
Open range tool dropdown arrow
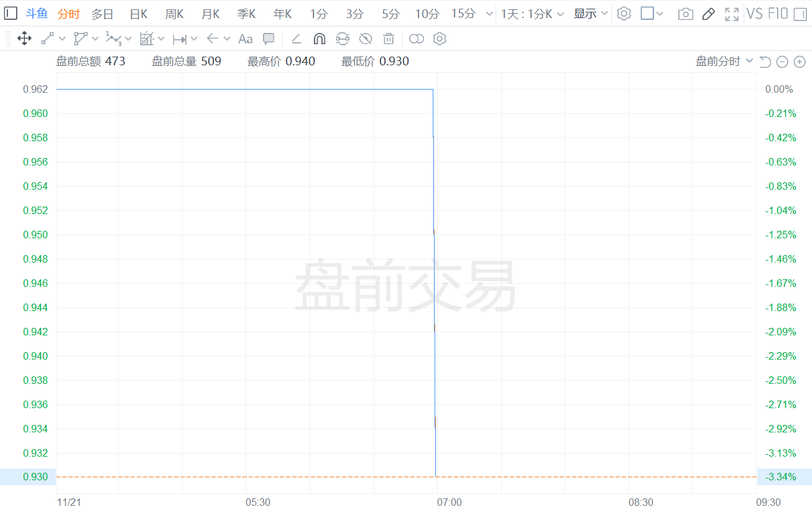coord(194,39)
